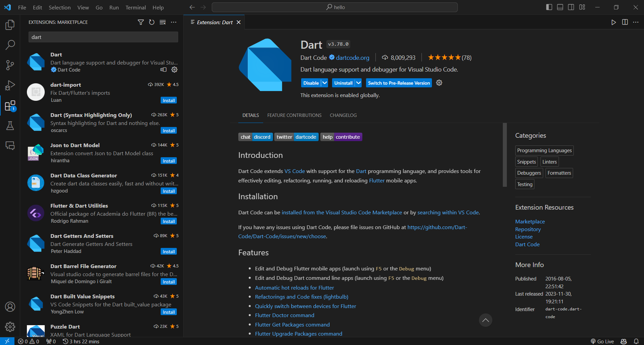Click the Flutter Doctor command link
This screenshot has width=644, height=345.
click(x=285, y=315)
